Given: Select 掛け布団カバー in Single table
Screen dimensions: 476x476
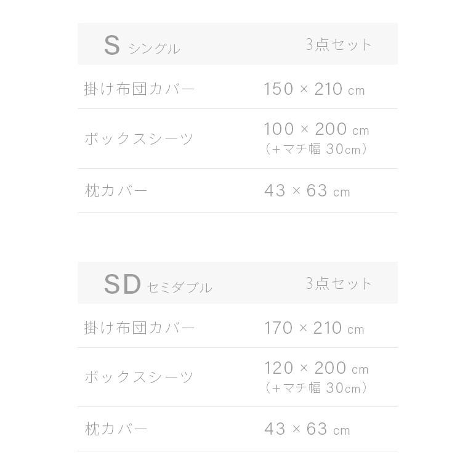Looking at the screenshot, I should (140, 89).
